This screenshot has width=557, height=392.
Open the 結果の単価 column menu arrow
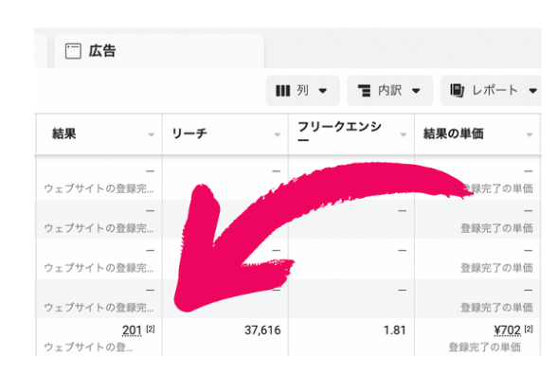(530, 134)
